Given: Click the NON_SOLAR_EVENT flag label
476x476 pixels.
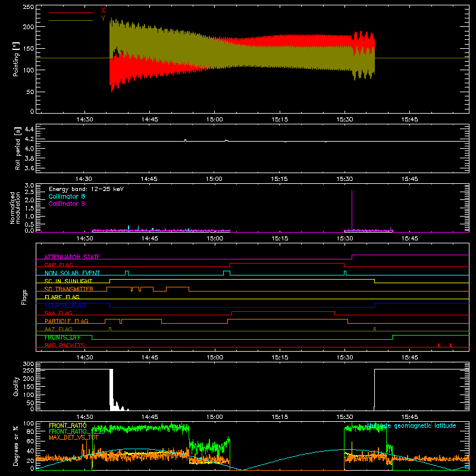Looking at the screenshot, I should pos(72,273).
